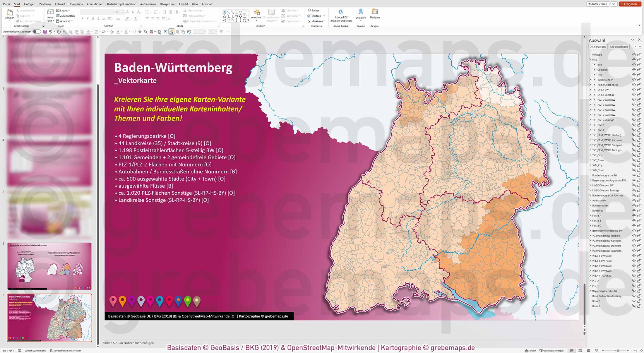The image size is (644, 353).
Task: Lock the Bodensee layer via padlock icon
Action: [638, 210]
